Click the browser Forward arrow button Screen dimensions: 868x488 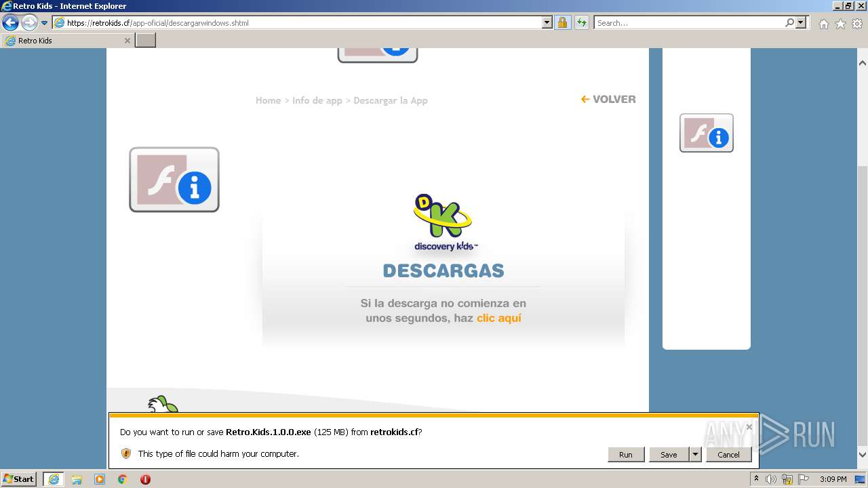(29, 22)
